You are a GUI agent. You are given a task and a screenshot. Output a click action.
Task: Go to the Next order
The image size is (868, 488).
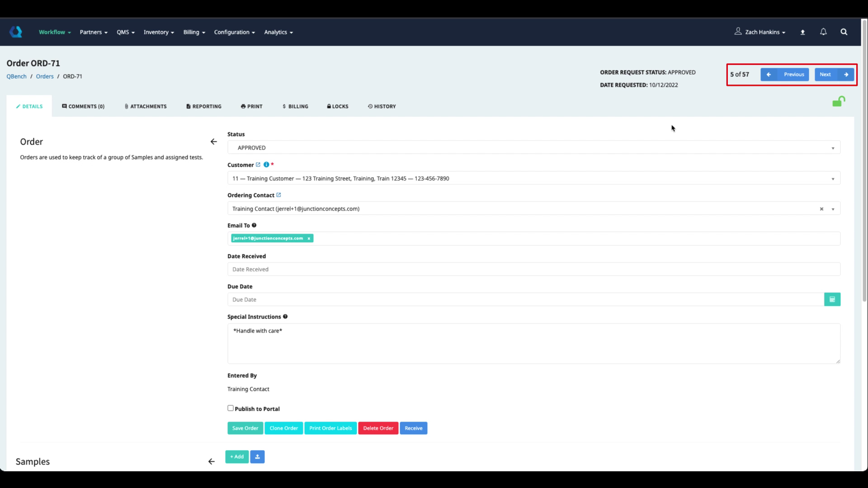834,75
